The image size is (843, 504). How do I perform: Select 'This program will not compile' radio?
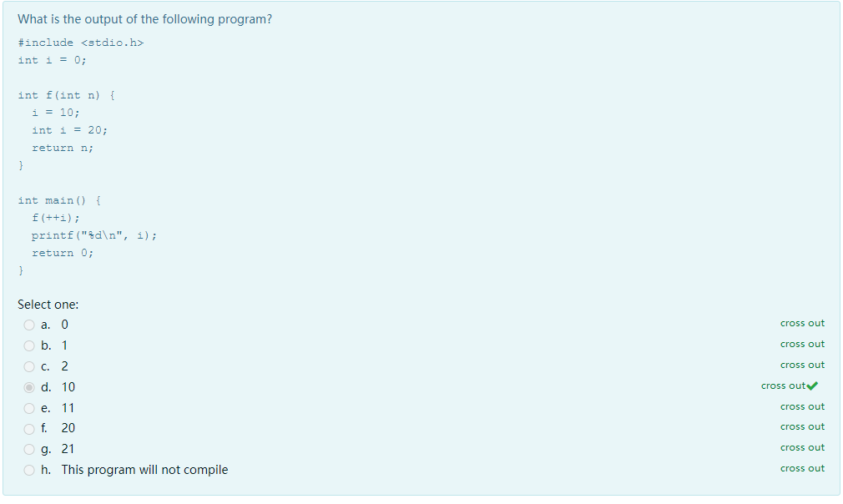click(29, 471)
